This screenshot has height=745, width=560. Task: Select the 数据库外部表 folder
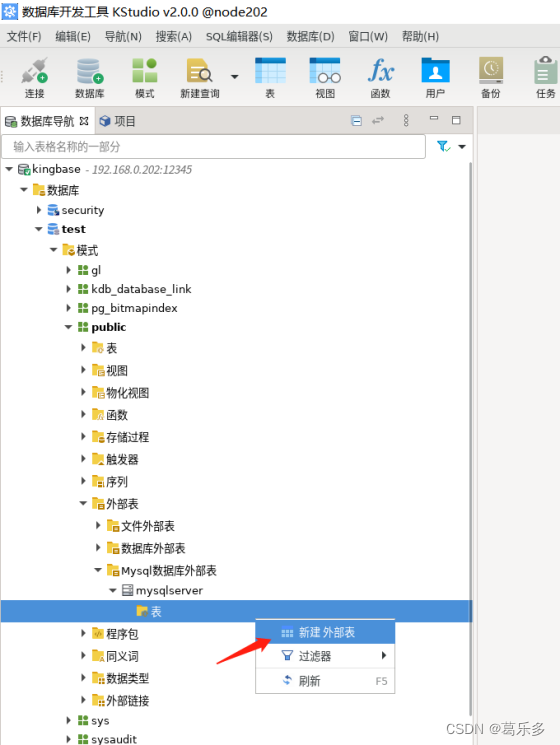pos(146,548)
